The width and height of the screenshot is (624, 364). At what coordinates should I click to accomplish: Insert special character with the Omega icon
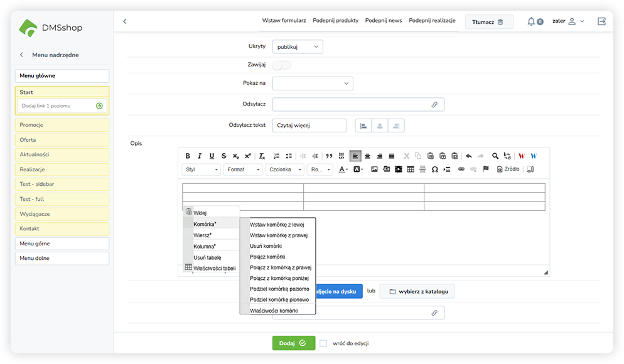click(x=434, y=169)
